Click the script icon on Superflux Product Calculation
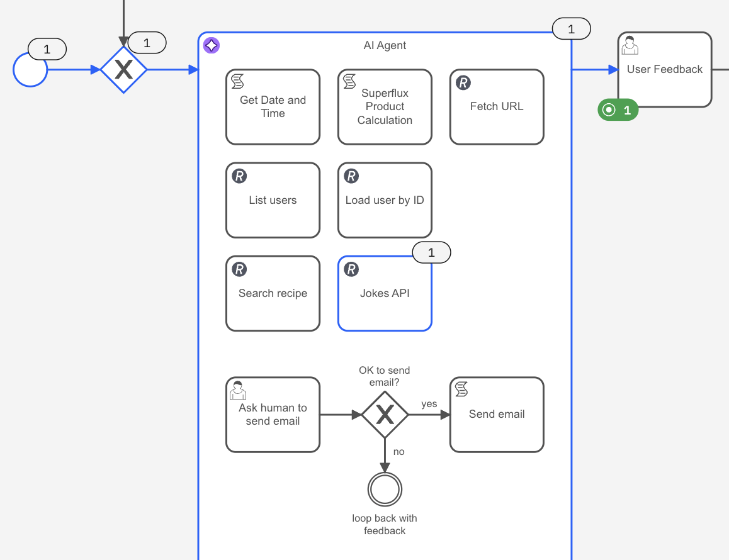This screenshot has height=560, width=729. pos(350,81)
